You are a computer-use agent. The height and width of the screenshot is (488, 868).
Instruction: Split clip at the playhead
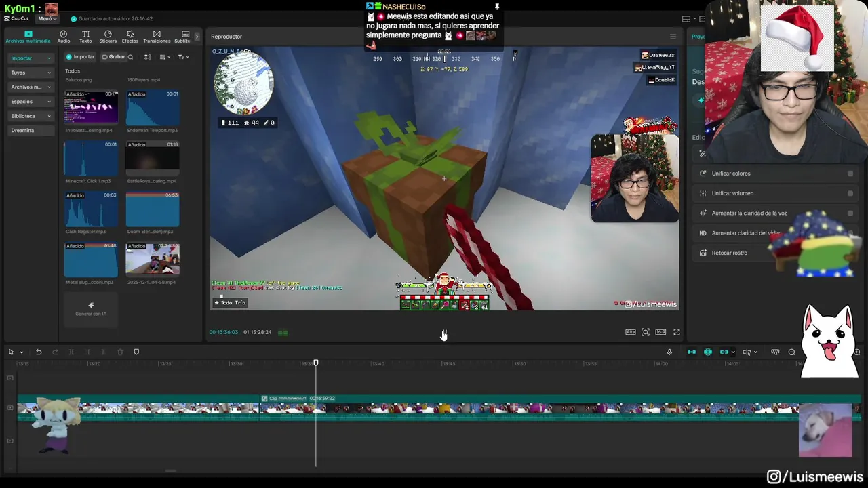[x=71, y=352]
